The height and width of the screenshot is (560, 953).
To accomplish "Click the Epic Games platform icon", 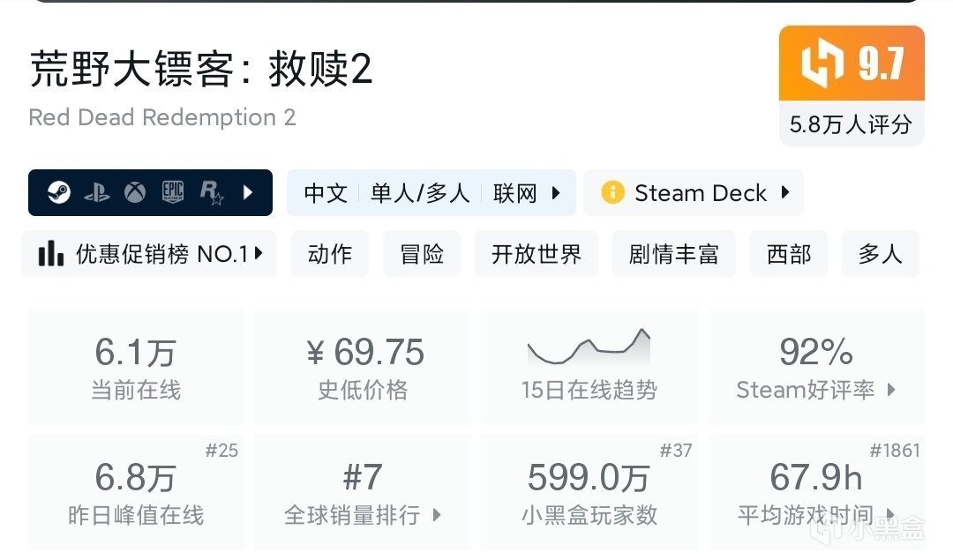I will 173,192.
